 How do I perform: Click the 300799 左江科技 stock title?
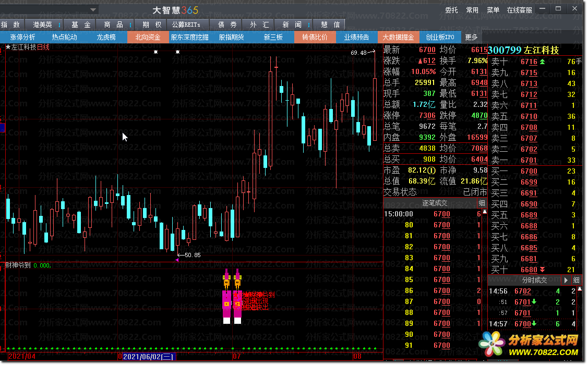point(523,50)
